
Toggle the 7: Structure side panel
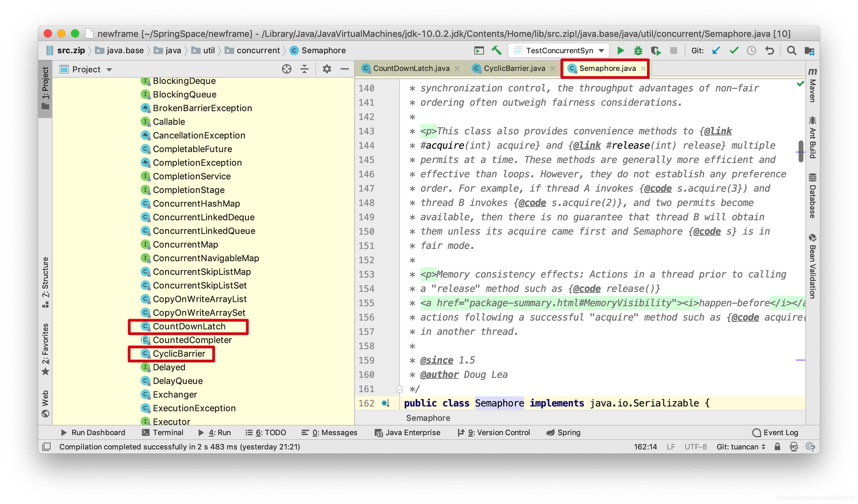coord(45,282)
